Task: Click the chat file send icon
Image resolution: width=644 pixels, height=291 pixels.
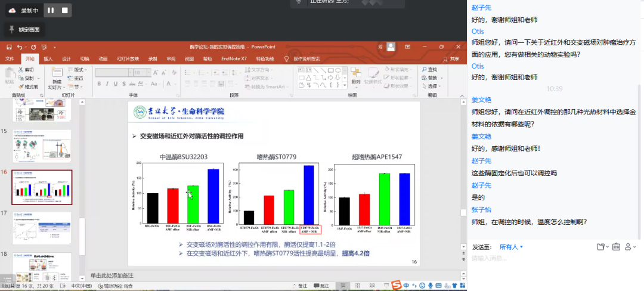Action: pyautogui.click(x=600, y=247)
